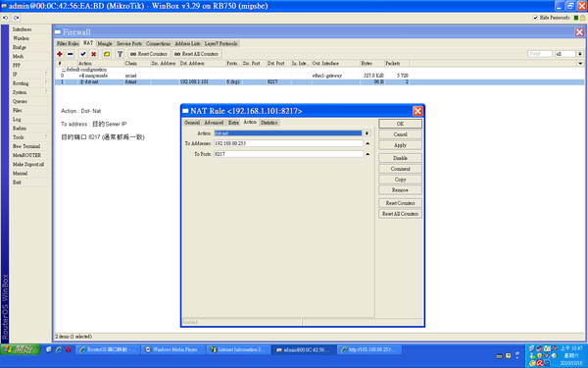Click the green status square beside padlock
The width and height of the screenshot is (588, 368).
[x=576, y=18]
